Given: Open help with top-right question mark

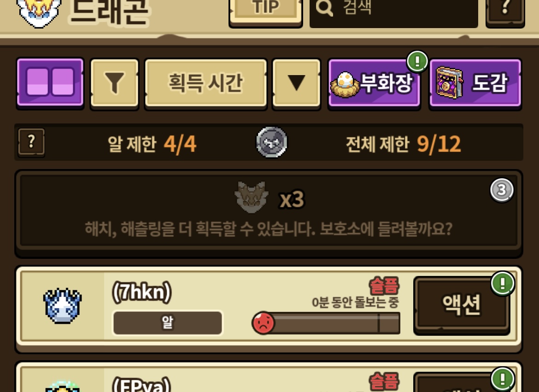Looking at the screenshot, I should (x=505, y=10).
